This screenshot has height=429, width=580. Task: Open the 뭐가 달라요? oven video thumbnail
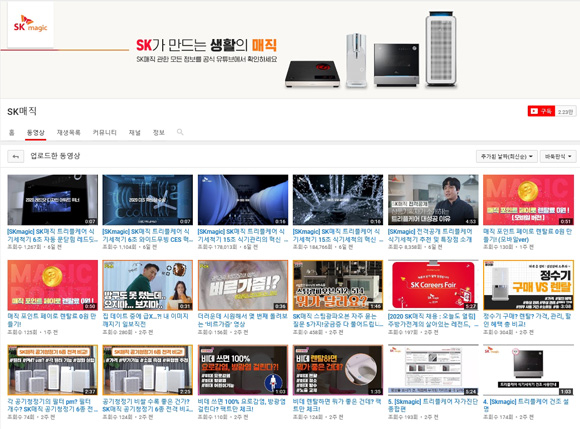(338, 285)
